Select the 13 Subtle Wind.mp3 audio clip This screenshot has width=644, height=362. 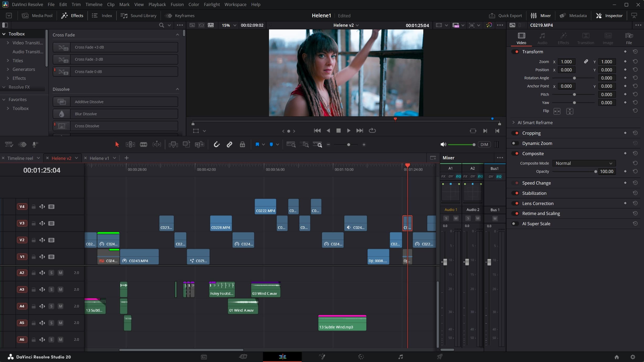(x=342, y=323)
